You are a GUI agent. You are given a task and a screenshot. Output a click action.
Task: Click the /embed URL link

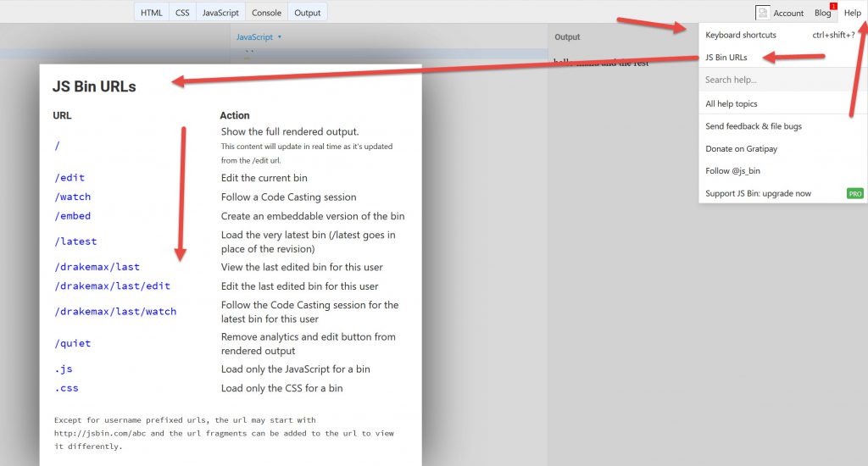72,216
